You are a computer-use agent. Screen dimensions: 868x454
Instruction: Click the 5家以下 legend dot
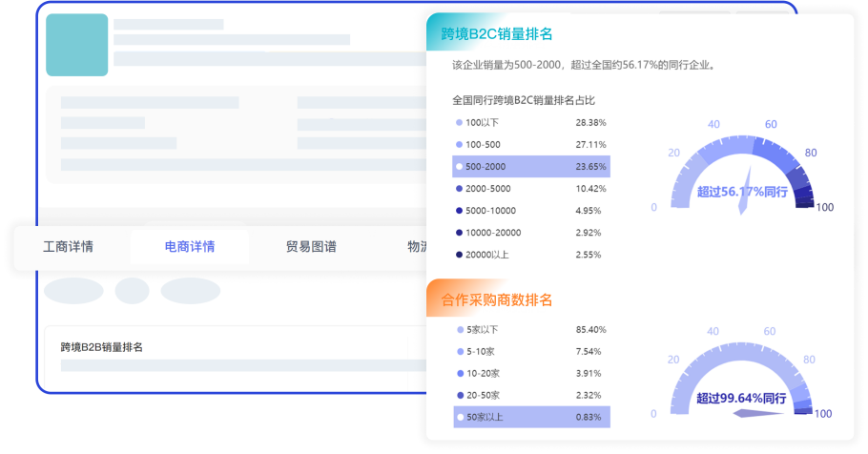point(459,330)
